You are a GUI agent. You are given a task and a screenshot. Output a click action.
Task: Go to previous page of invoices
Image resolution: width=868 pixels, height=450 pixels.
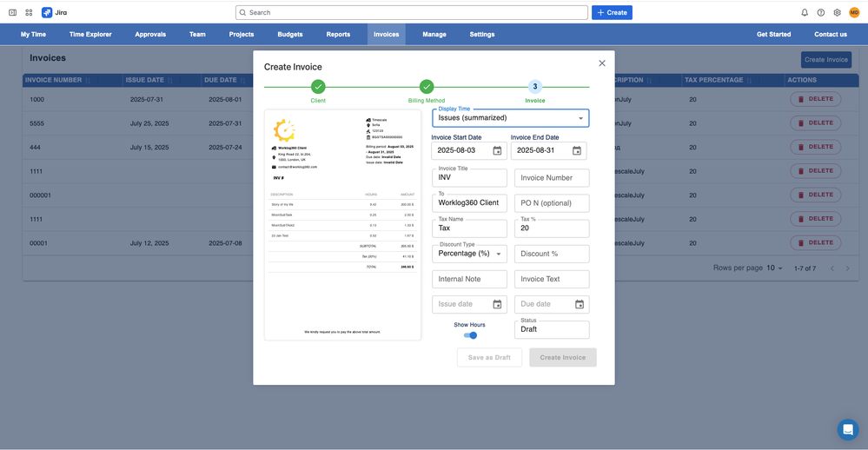pyautogui.click(x=832, y=268)
